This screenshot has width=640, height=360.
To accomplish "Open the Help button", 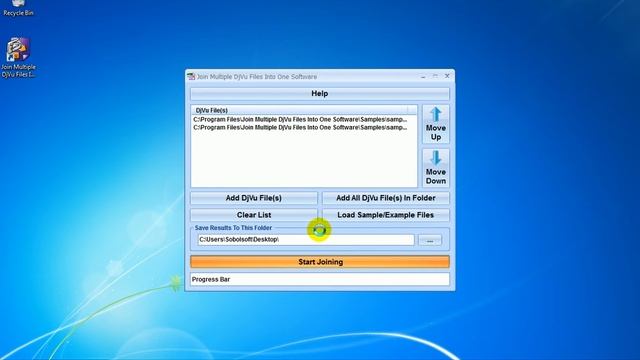I will point(320,93).
